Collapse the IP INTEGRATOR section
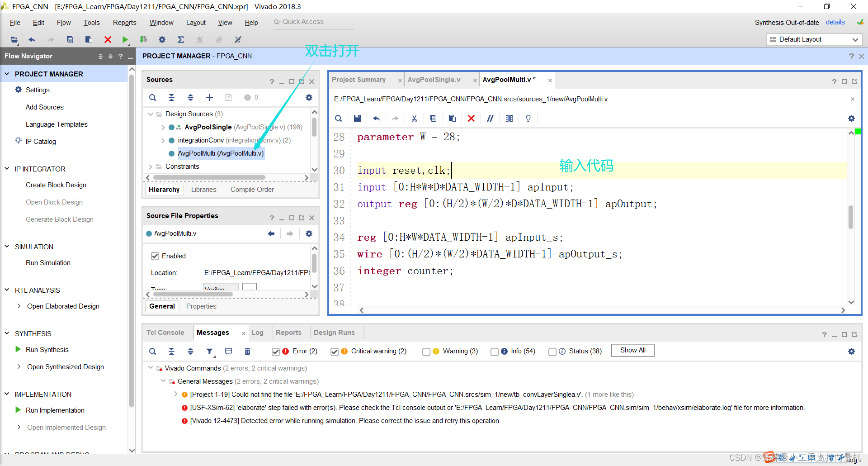The width and height of the screenshot is (868, 466). coord(7,169)
